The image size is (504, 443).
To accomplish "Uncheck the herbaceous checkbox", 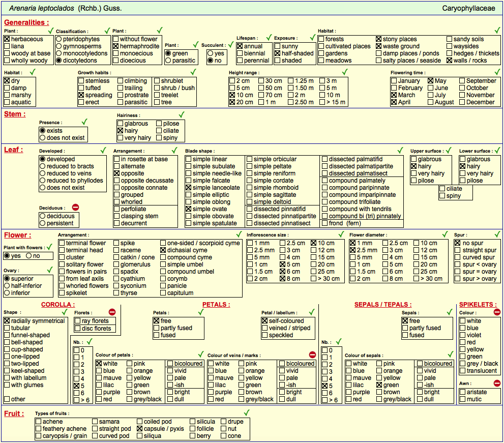I will coord(7,39).
